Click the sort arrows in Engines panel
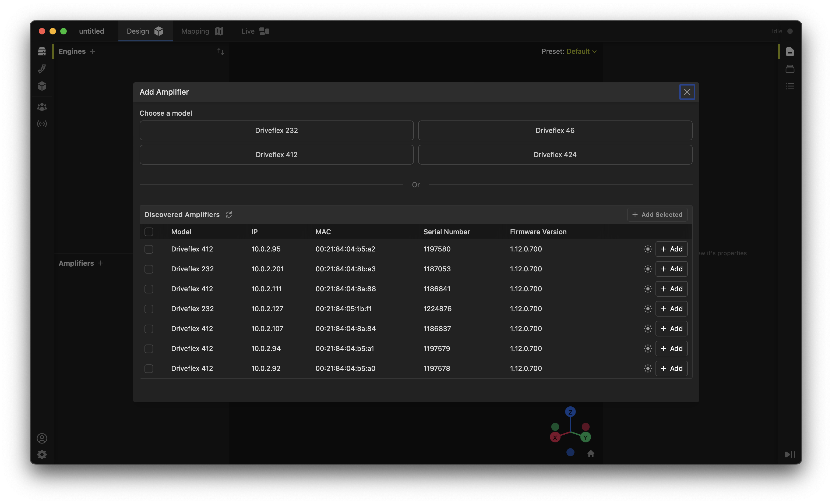The height and width of the screenshot is (504, 832). coord(220,52)
